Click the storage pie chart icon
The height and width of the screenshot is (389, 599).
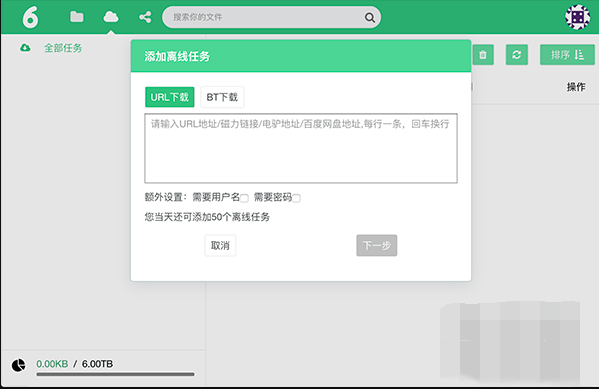pos(18,365)
